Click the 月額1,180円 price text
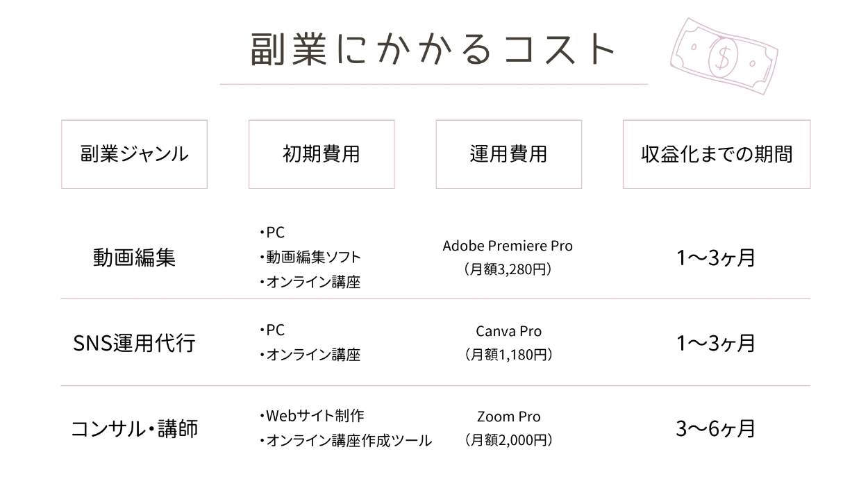 point(508,355)
